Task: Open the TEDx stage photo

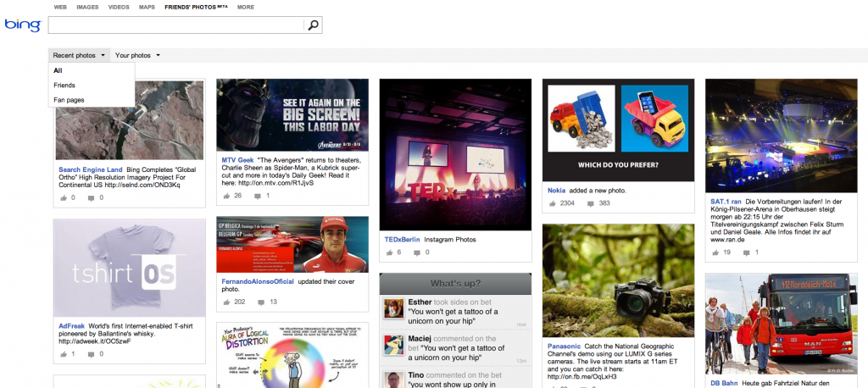Action: [455, 154]
